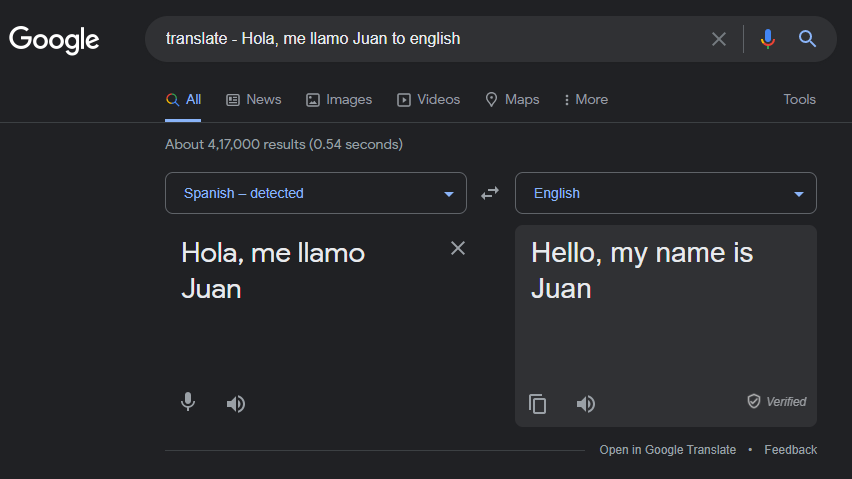The width and height of the screenshot is (852, 479).
Task: Open the Maps results tab
Action: (512, 99)
